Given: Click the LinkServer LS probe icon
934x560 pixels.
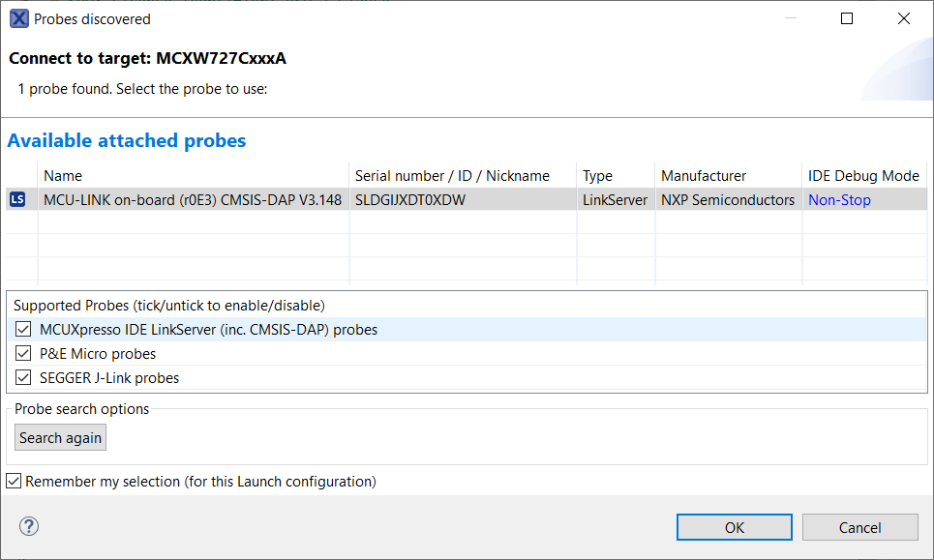Looking at the screenshot, I should coord(18,200).
